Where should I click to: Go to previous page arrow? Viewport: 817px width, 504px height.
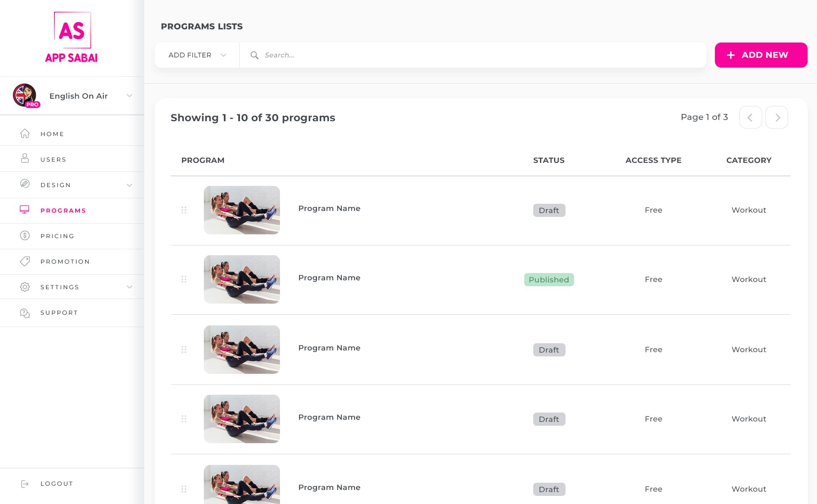click(750, 117)
